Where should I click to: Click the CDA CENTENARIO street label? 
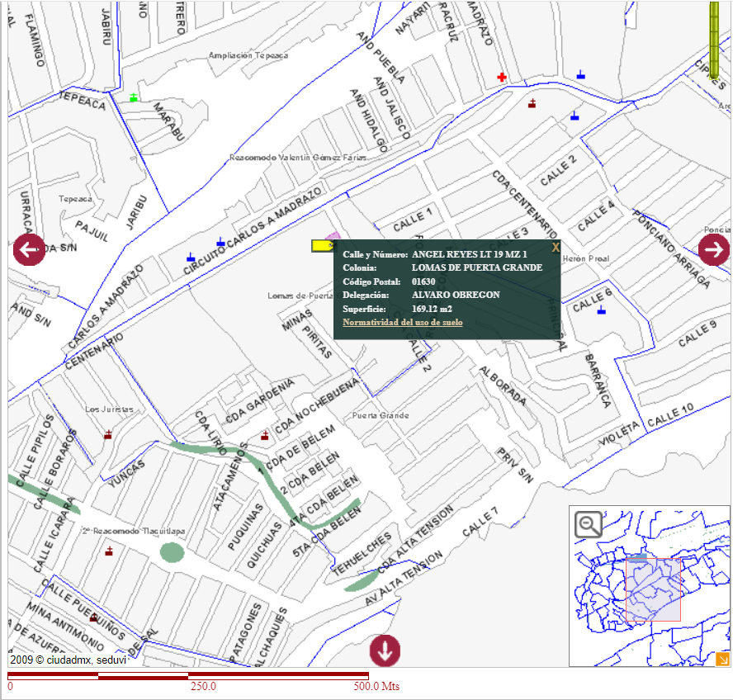point(524,205)
